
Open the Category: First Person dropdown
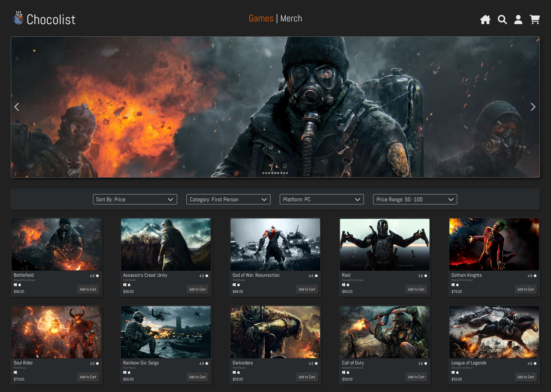[x=228, y=199]
